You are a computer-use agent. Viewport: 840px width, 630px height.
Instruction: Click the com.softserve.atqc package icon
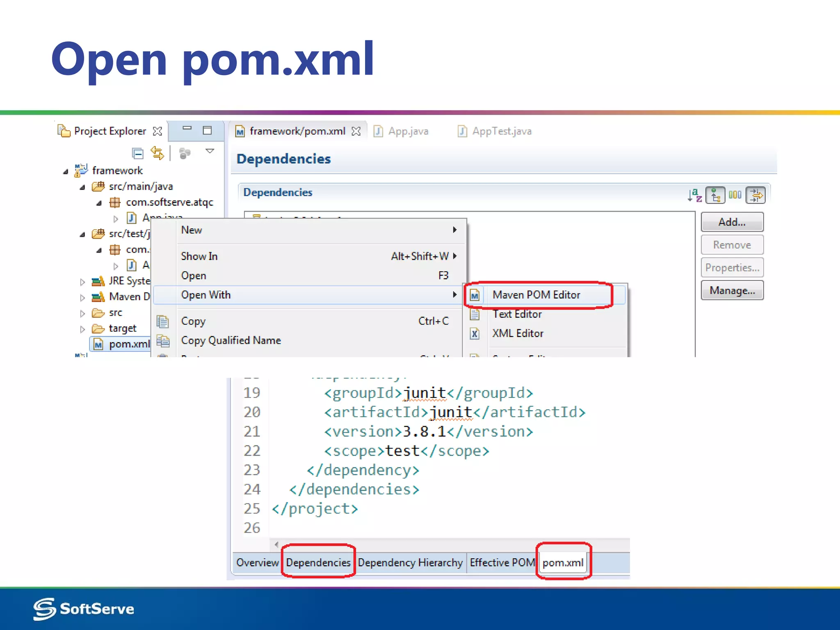[115, 202]
